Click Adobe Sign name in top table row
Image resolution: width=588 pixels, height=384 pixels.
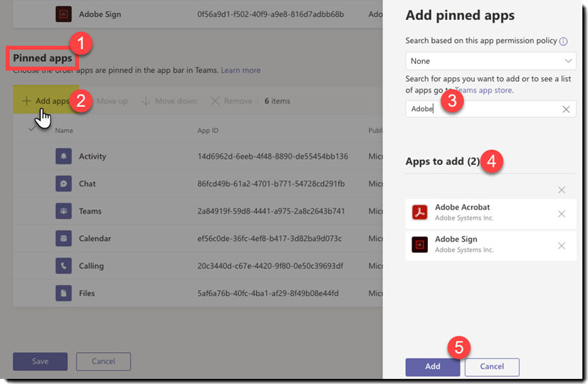pyautogui.click(x=100, y=14)
